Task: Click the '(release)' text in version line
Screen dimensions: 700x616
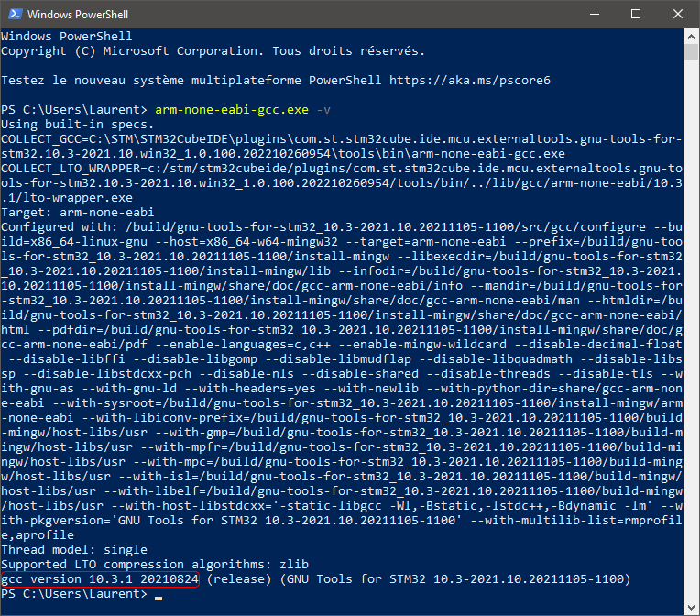Action: coord(239,579)
